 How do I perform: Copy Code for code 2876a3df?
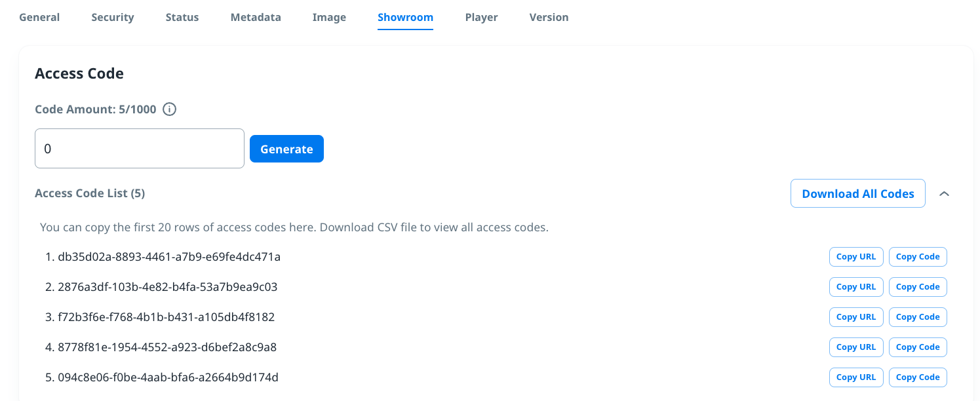pos(918,287)
